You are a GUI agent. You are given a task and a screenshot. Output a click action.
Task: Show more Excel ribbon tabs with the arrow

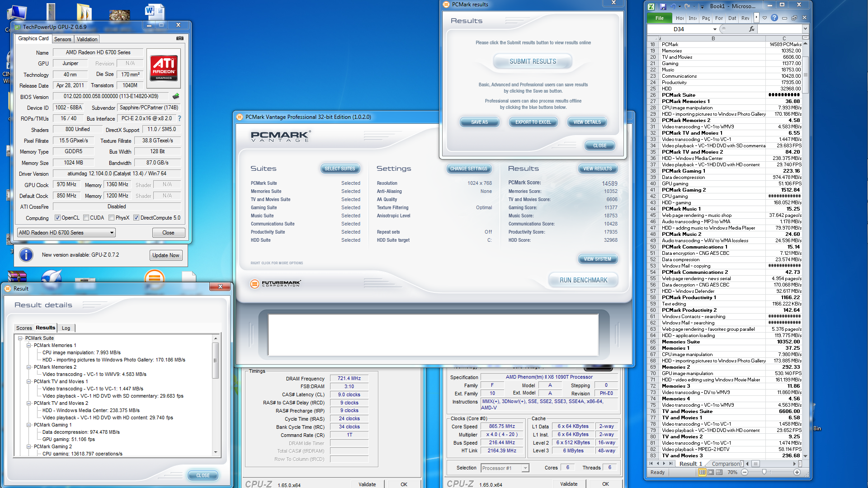click(x=756, y=18)
